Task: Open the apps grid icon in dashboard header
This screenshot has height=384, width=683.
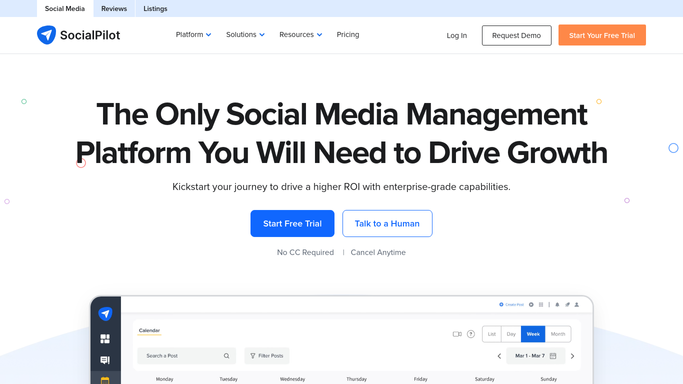Action: coord(541,305)
